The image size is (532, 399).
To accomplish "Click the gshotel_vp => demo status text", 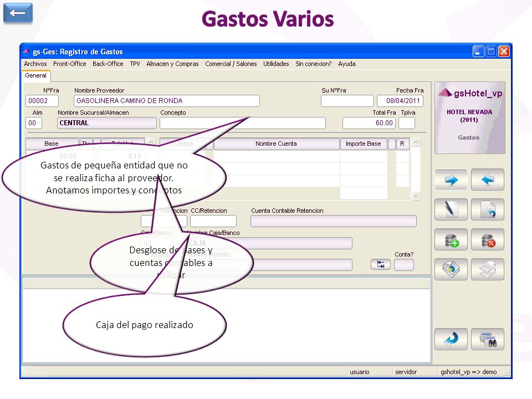I will [469, 372].
